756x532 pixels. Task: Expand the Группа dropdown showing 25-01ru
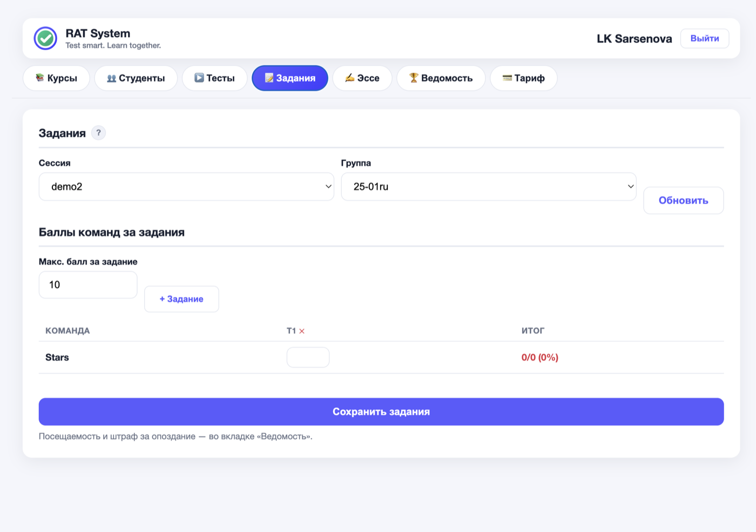(x=489, y=187)
